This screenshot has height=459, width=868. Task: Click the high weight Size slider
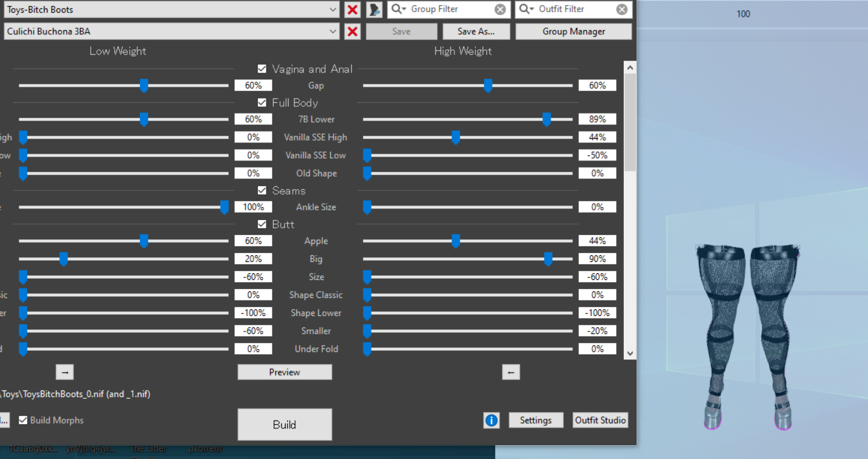coord(468,277)
